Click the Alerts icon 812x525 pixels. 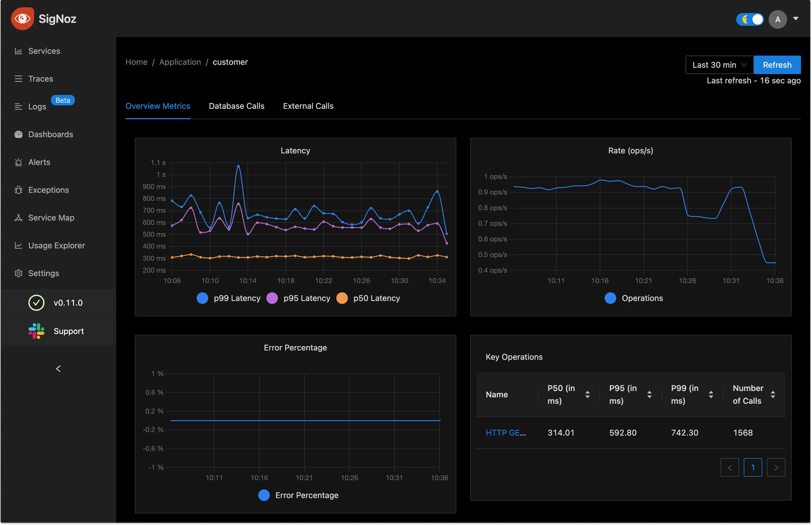point(18,162)
